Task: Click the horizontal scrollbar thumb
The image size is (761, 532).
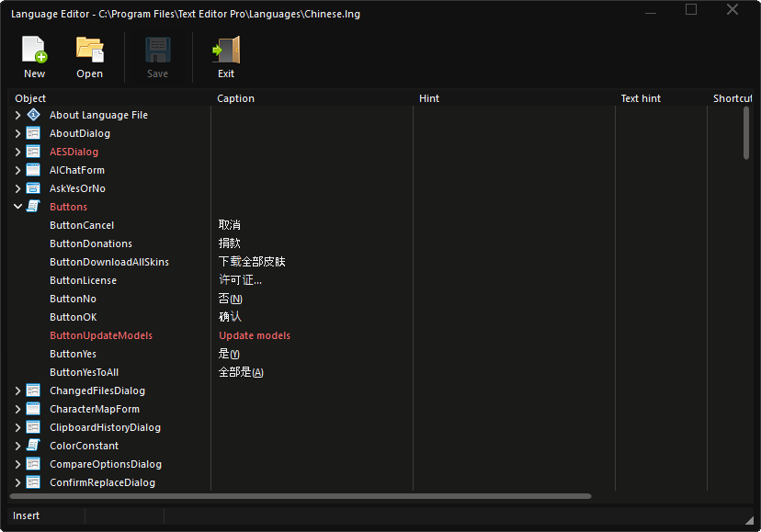Action: pyautogui.click(x=301, y=496)
